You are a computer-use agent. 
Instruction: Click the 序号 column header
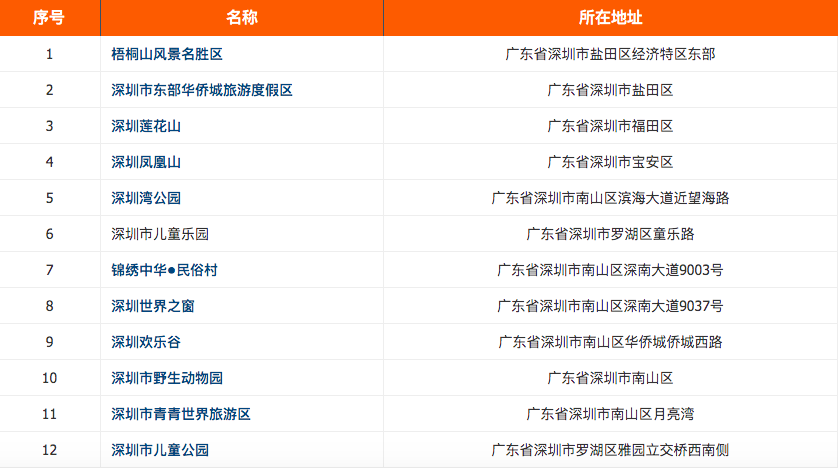(x=49, y=18)
